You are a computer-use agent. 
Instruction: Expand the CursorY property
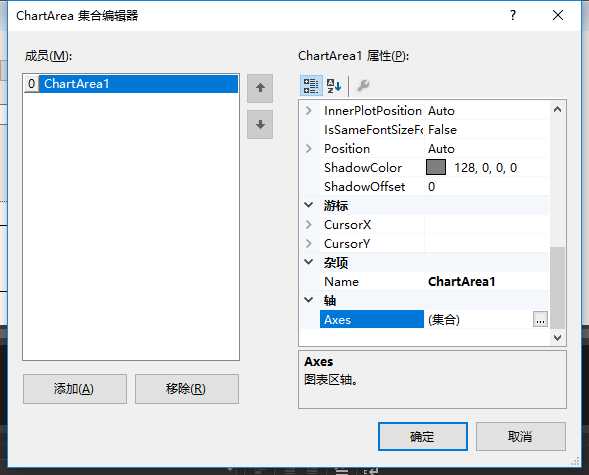tap(309, 243)
